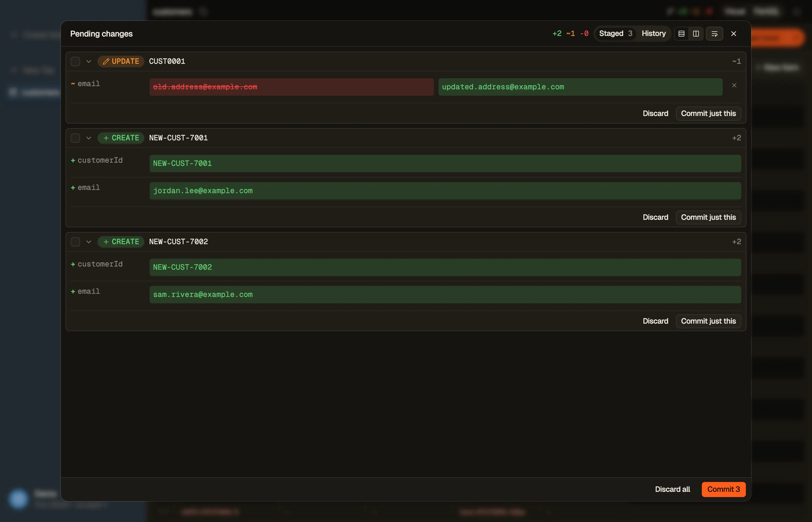Screen dimensions: 812x522
Task: Switch to split diff view icon
Action: tap(696, 34)
